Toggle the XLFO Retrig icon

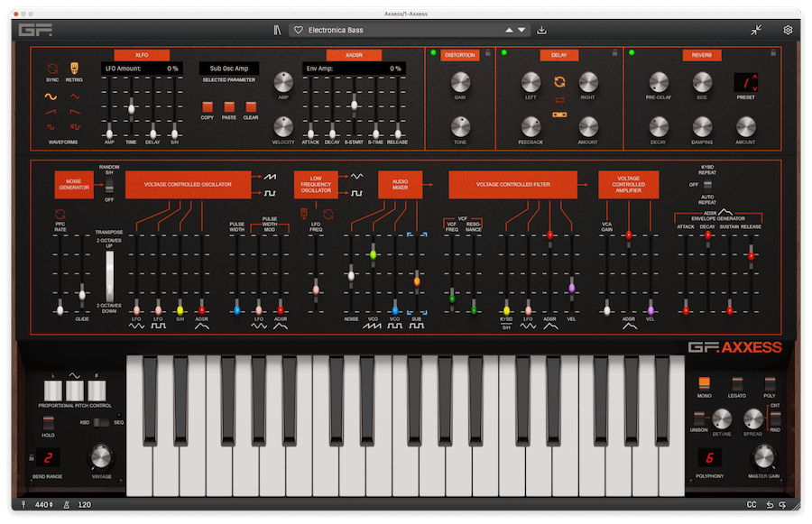click(74, 69)
